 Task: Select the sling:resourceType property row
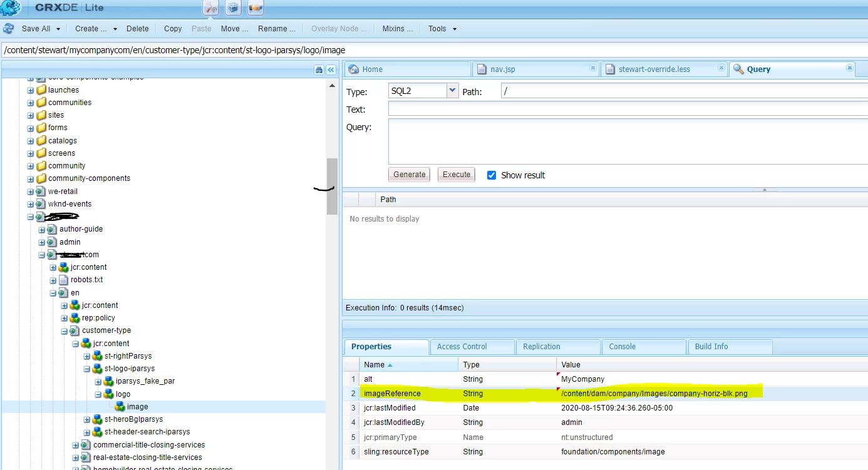click(x=606, y=451)
